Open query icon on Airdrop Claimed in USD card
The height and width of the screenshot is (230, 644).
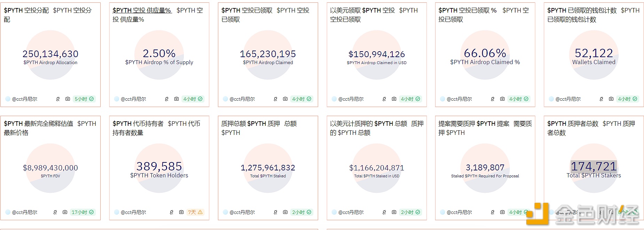(x=384, y=99)
